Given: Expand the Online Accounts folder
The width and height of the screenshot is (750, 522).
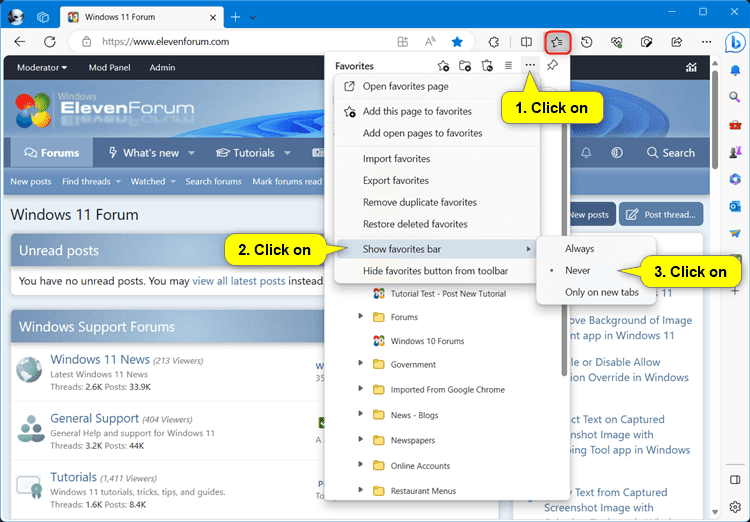Looking at the screenshot, I should point(361,465).
